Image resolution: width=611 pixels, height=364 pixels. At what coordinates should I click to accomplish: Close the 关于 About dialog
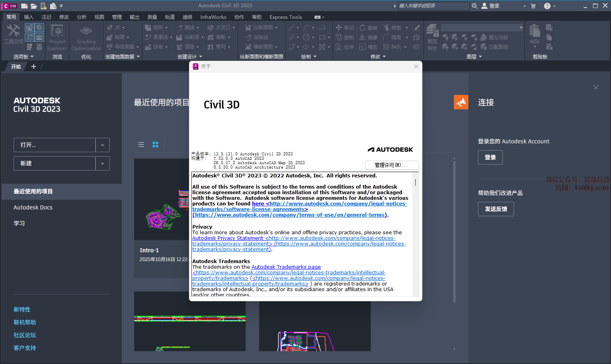point(416,66)
